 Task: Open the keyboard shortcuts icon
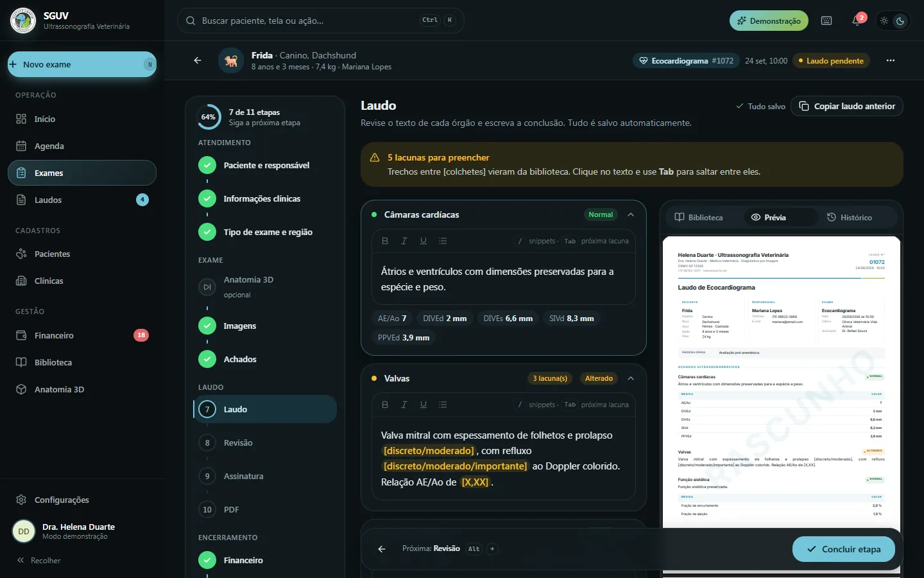click(x=826, y=21)
